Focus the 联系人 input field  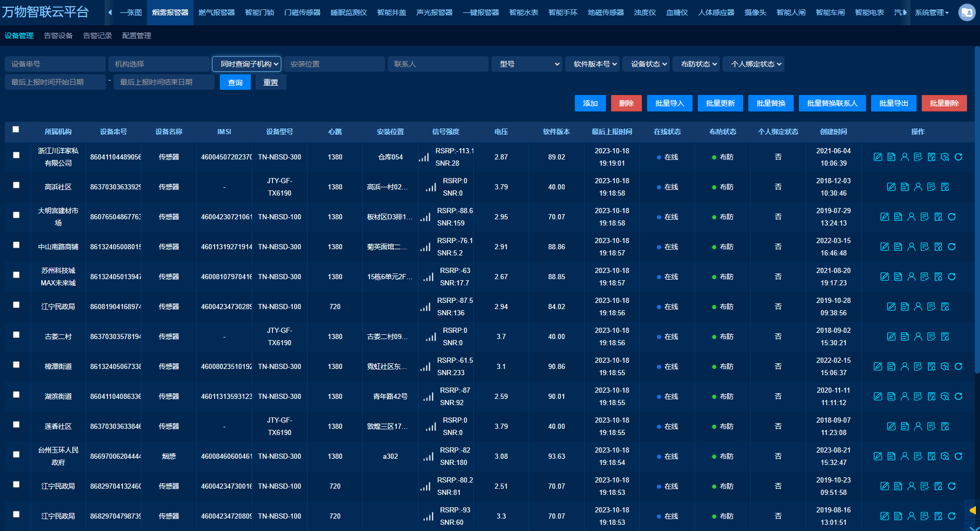pos(438,64)
